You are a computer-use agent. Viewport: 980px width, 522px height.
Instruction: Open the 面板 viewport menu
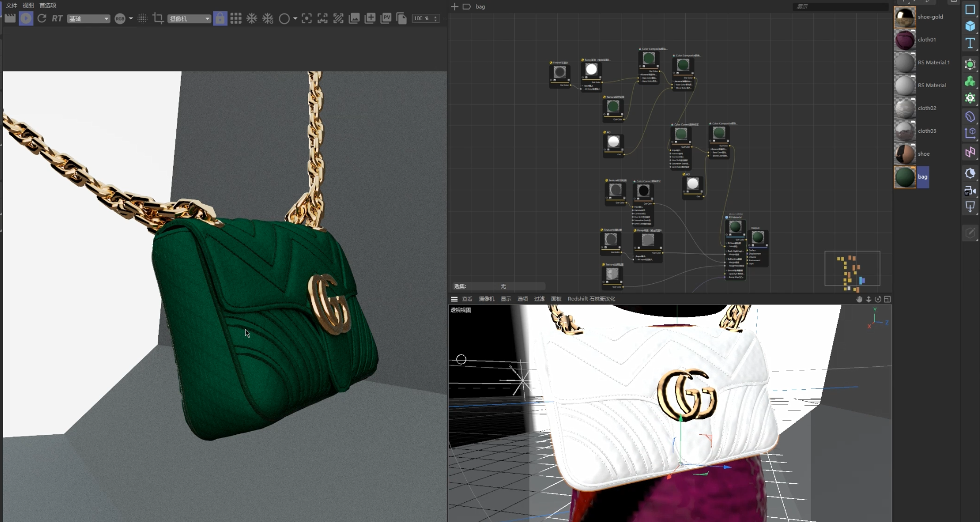tap(556, 299)
